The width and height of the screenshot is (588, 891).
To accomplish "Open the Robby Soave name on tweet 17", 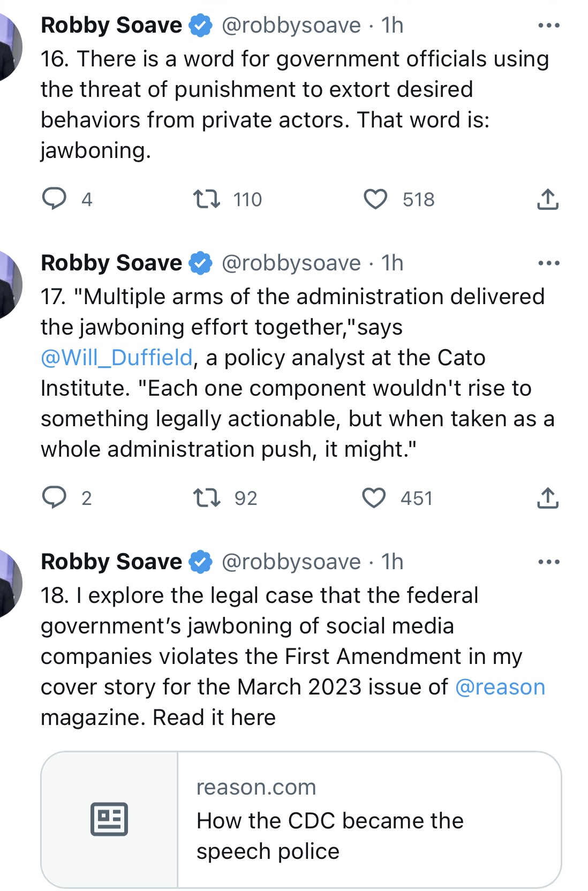I will (111, 263).
